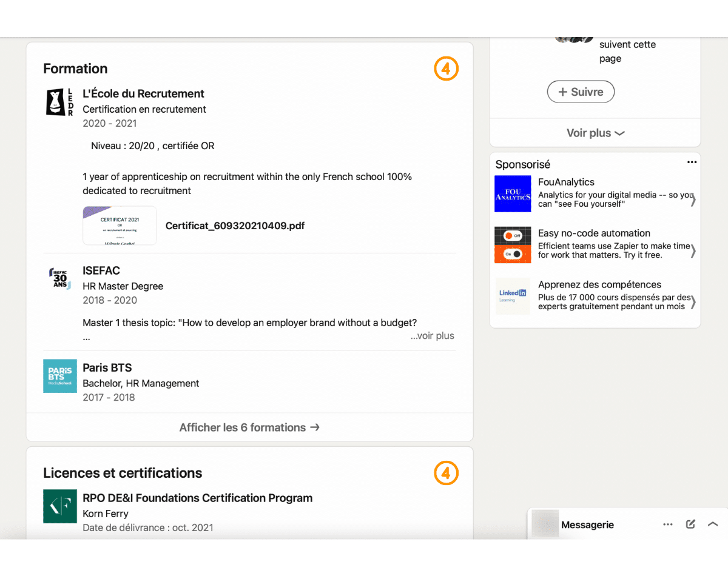The height and width of the screenshot is (576, 728).
Task: Open Messagerie more options (three dots)
Action: 668,524
